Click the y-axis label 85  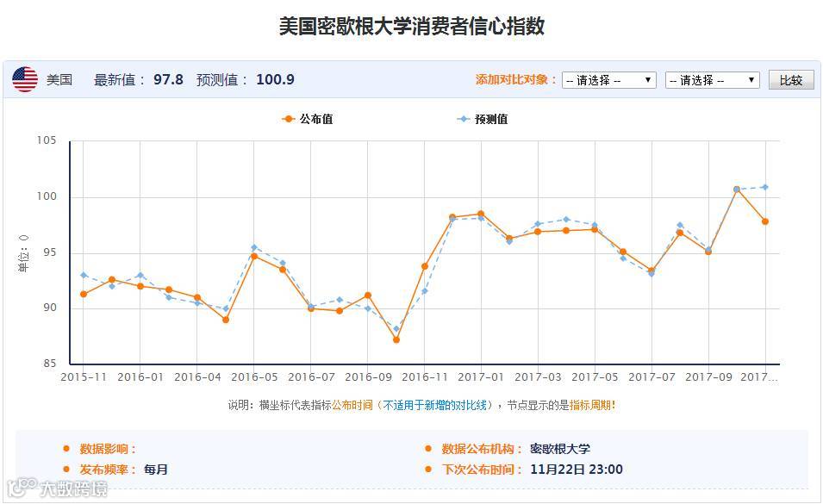point(50,364)
